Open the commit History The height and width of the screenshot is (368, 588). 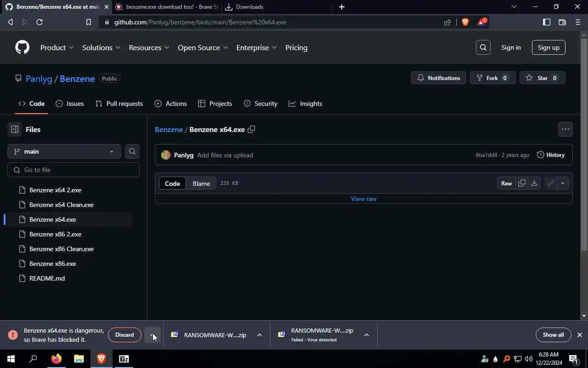tap(551, 155)
